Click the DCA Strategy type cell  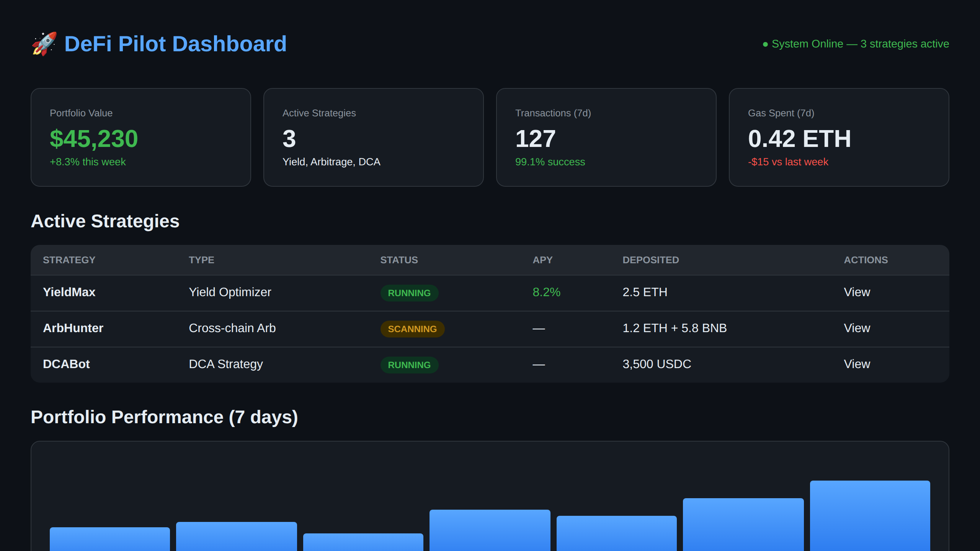click(x=226, y=364)
